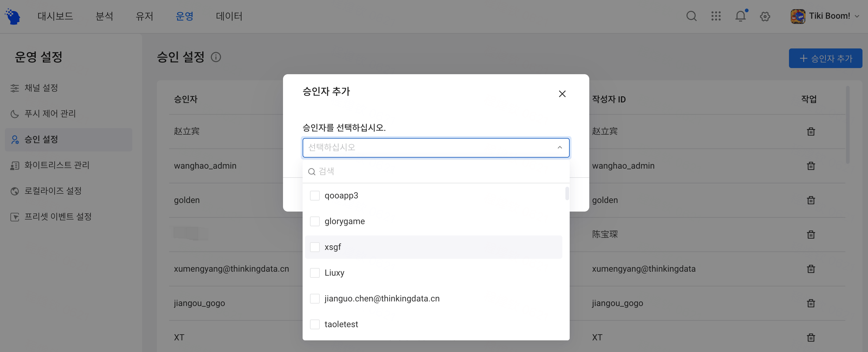Image resolution: width=868 pixels, height=352 pixels.
Task: Click jiangou_gogo in 승인자 column
Action: [199, 304]
